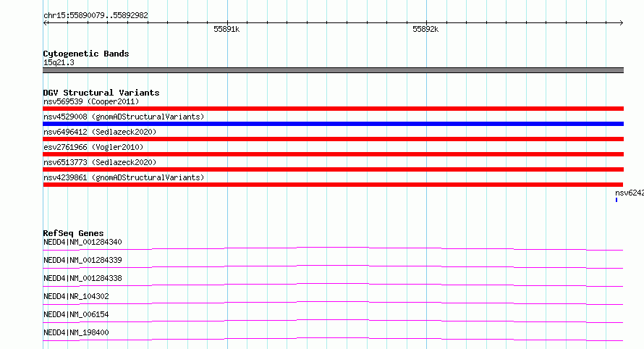Open the RefSeq Genes track title
The width and height of the screenshot is (644, 349).
click(73, 233)
